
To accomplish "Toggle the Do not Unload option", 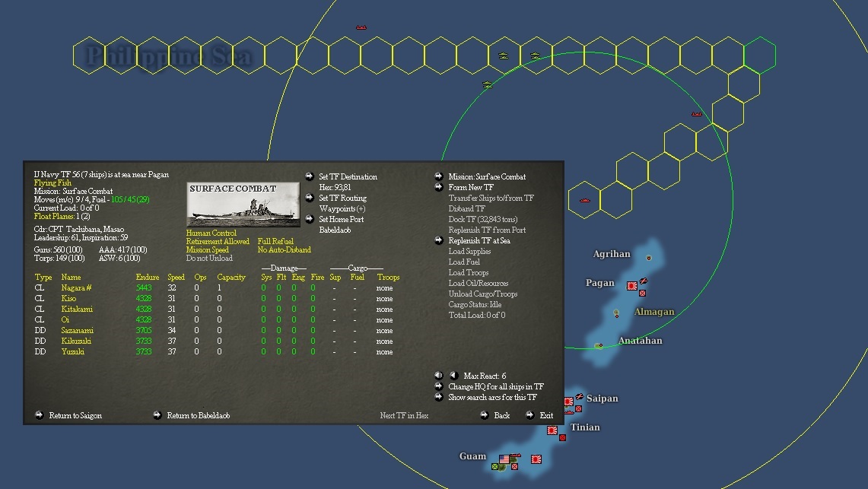I will point(209,258).
